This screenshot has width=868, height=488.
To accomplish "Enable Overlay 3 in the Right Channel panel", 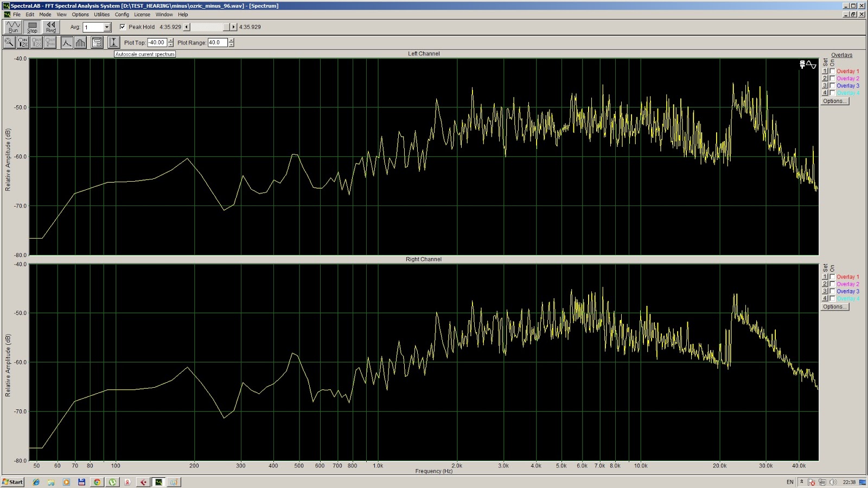I will [x=832, y=291].
